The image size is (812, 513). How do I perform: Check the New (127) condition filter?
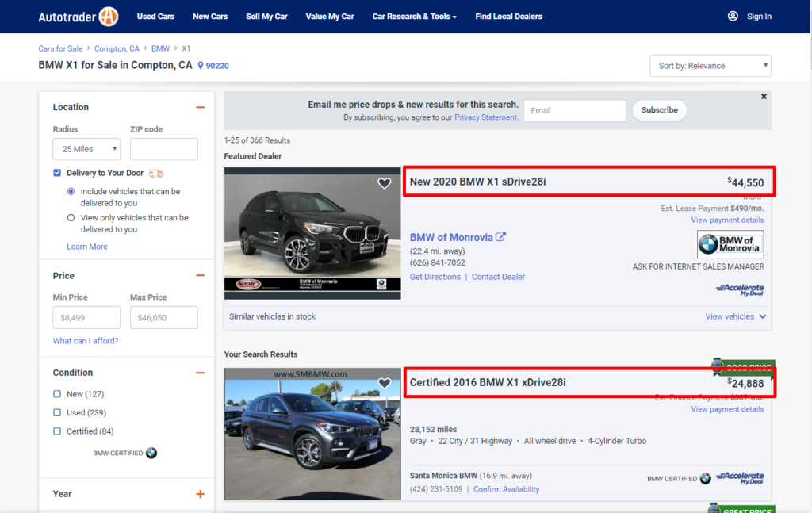coord(57,394)
